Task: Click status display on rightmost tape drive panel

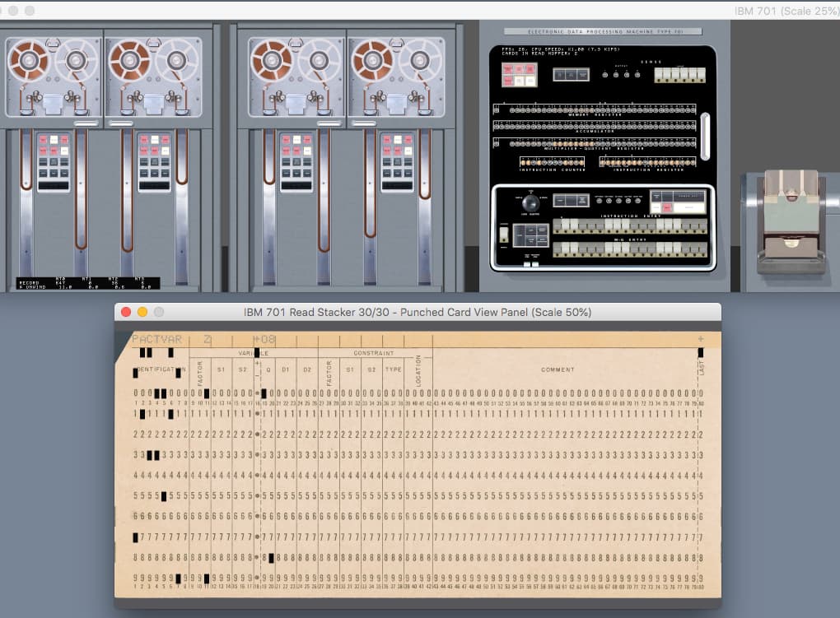Action: tap(397, 186)
